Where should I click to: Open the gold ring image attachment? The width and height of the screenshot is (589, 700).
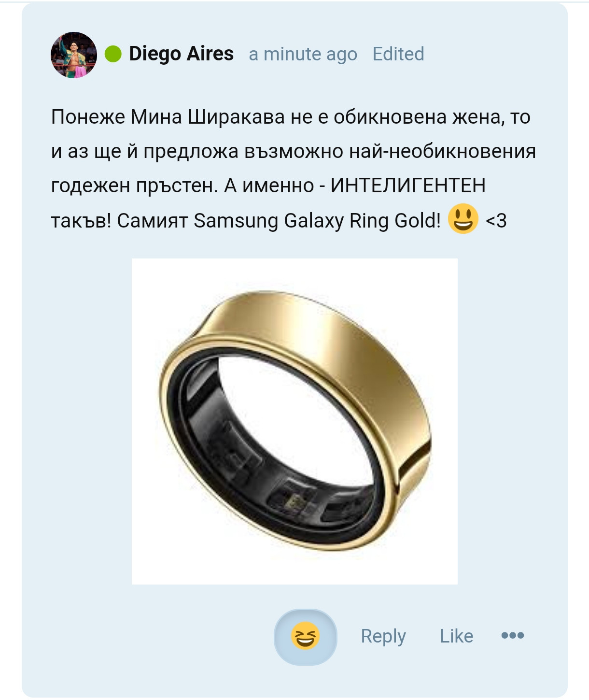[294, 421]
